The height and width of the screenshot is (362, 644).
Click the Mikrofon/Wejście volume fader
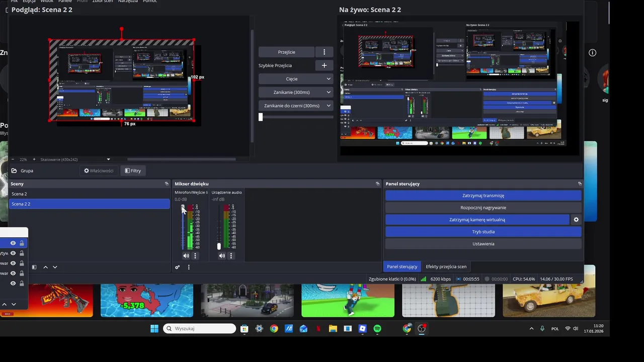183,208
